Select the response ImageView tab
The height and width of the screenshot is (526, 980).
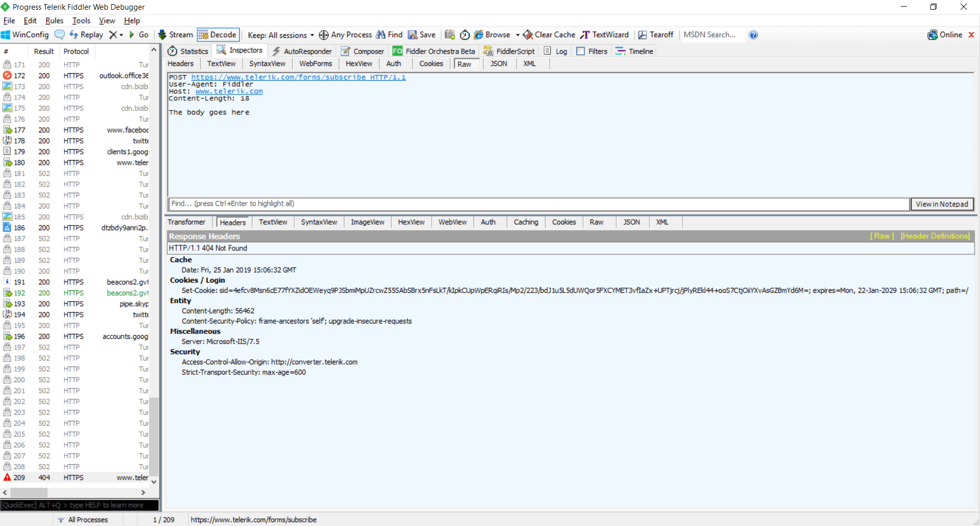point(367,222)
